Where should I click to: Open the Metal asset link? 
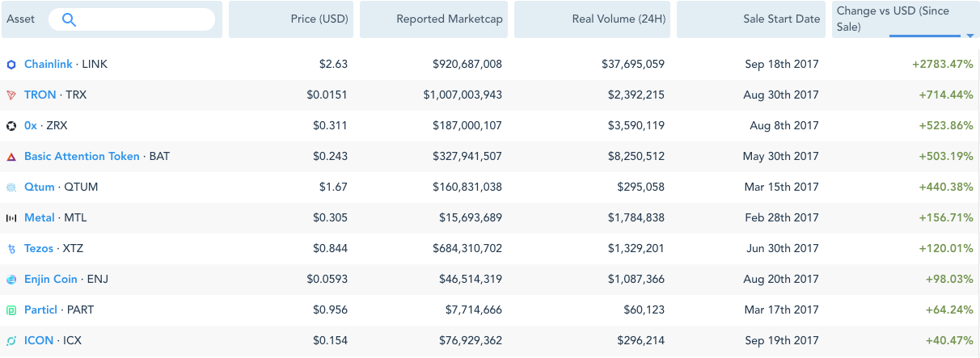[x=40, y=218]
